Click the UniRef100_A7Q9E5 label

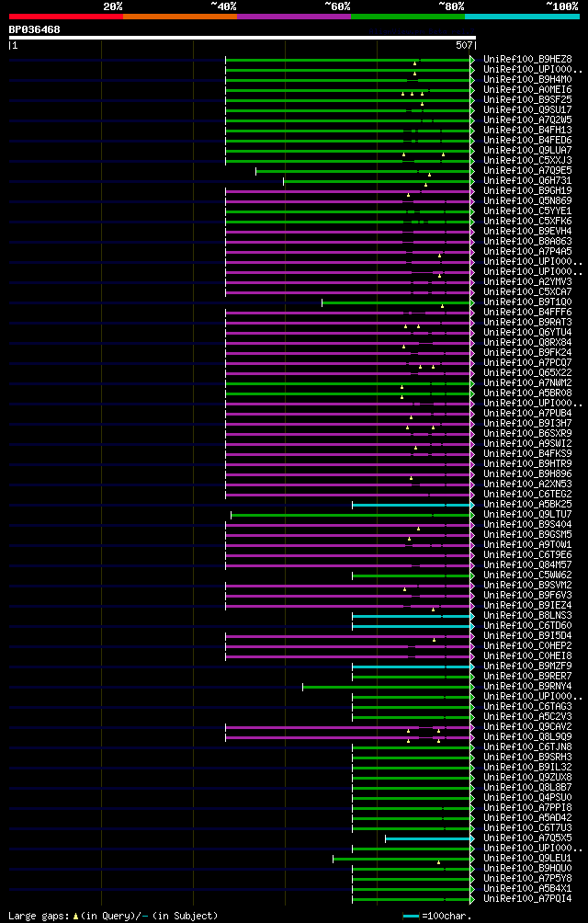pyautogui.click(x=527, y=171)
